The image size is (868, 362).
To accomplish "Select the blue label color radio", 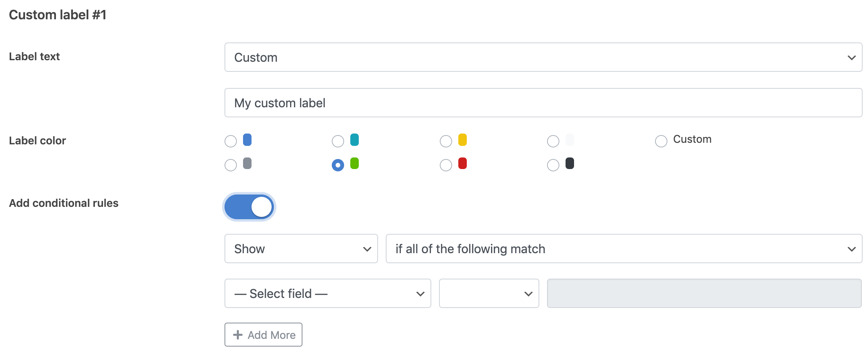I will pos(231,141).
